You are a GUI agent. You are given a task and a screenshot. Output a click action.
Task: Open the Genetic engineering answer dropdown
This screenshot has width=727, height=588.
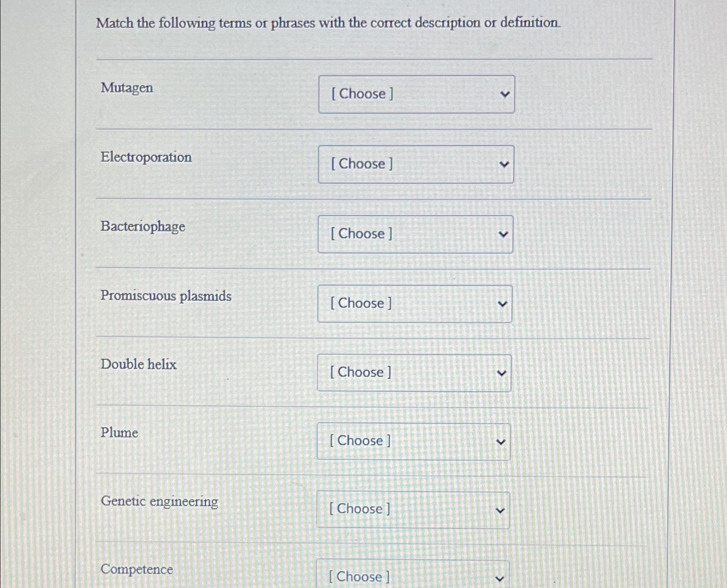coord(412,509)
